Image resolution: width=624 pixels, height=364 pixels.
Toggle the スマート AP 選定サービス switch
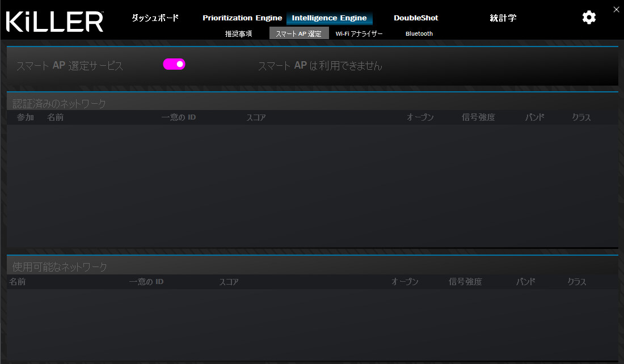tap(174, 64)
